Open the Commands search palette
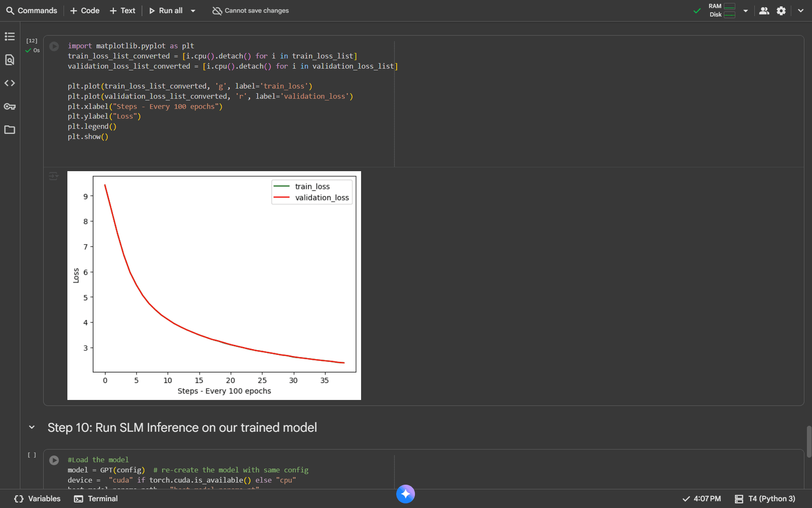The height and width of the screenshot is (508, 812). tap(32, 11)
